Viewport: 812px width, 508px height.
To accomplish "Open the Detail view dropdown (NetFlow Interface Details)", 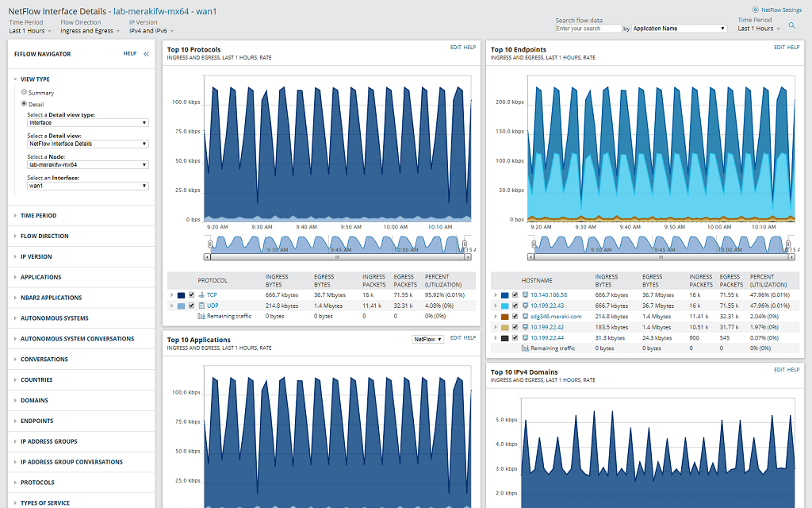I will click(87, 144).
